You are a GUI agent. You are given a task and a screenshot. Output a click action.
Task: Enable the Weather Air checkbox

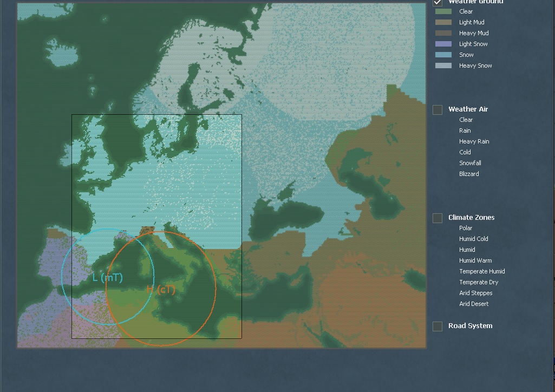(x=438, y=110)
